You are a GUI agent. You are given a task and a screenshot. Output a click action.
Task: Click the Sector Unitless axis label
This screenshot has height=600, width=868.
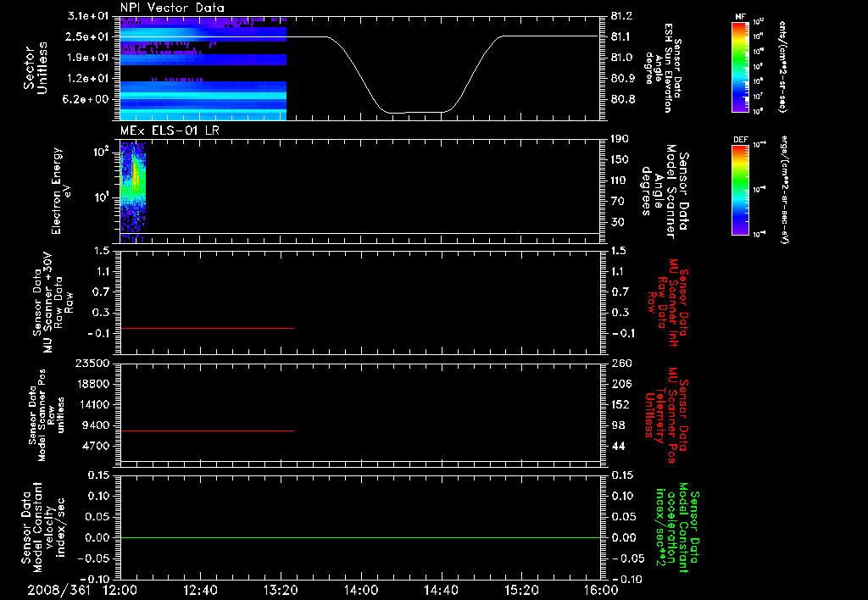pyautogui.click(x=36, y=68)
